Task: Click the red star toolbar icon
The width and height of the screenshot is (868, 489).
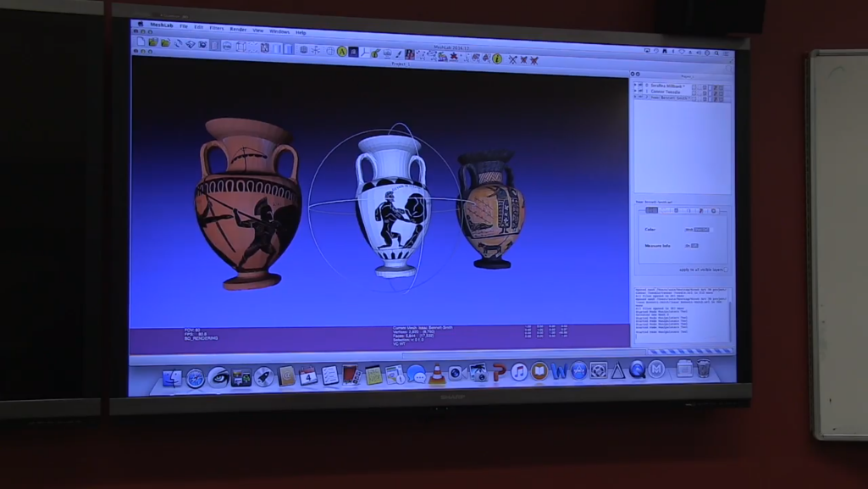Action: pyautogui.click(x=453, y=57)
